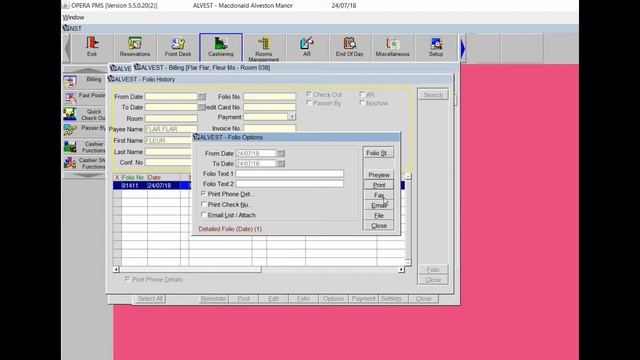
Task: Expand the Payment dropdown arrow
Action: click(x=292, y=117)
